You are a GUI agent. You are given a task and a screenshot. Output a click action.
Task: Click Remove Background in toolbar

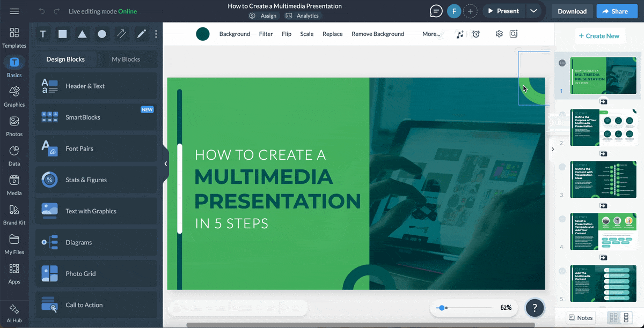click(x=378, y=34)
